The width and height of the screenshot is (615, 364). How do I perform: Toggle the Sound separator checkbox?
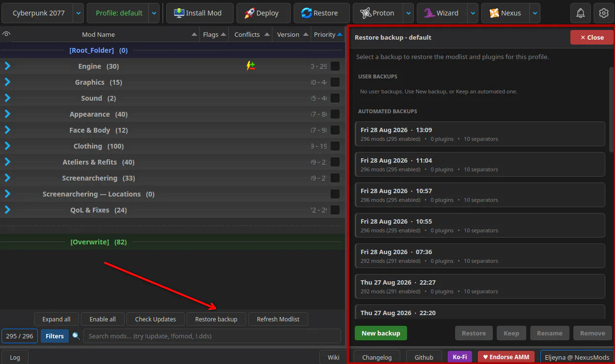335,98
